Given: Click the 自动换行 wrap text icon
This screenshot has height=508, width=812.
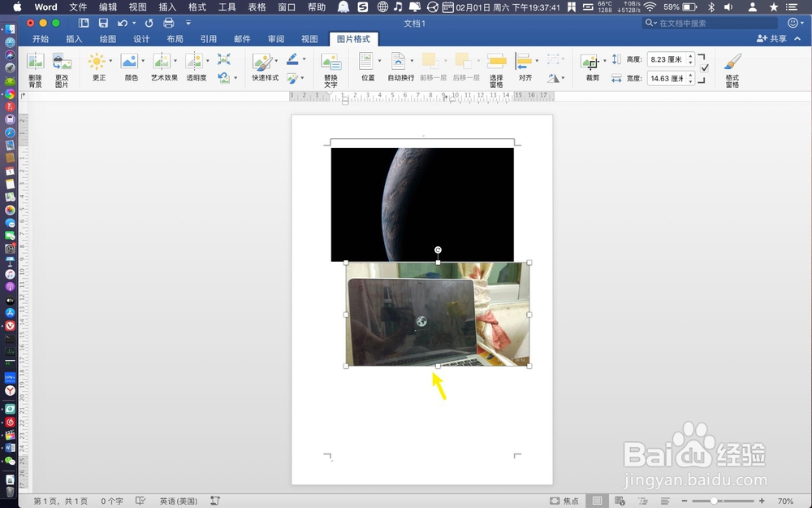Looking at the screenshot, I should click(398, 61).
